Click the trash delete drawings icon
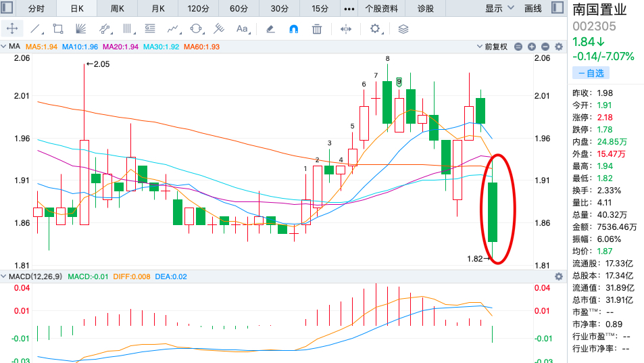 click(317, 29)
